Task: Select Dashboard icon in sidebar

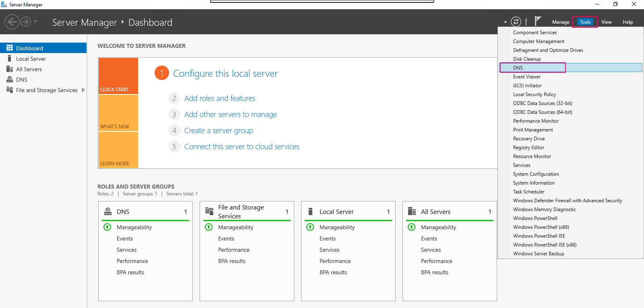Action: 10,48
